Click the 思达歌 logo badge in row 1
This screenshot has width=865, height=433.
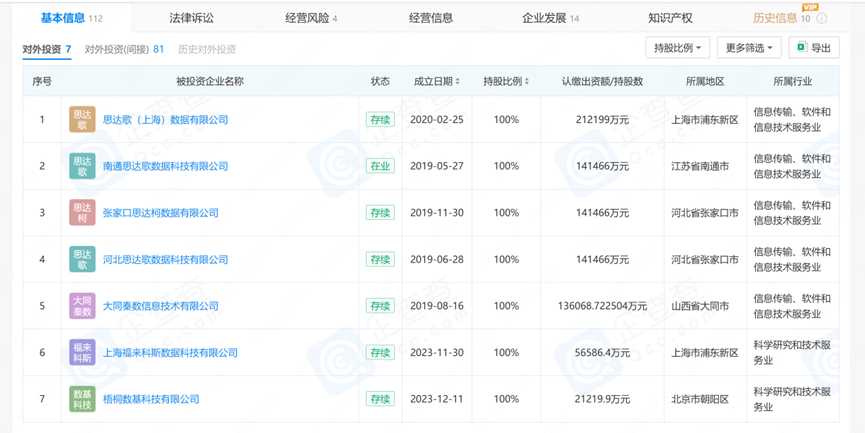82,120
